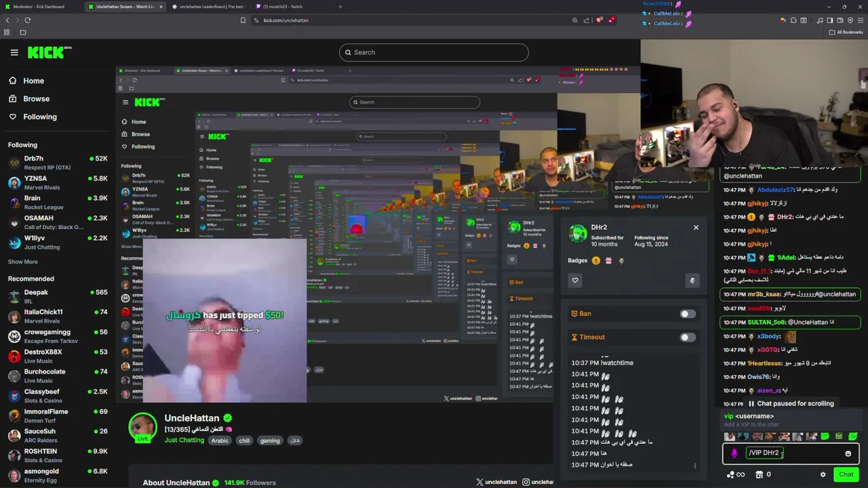This screenshot has height=488, width=868.
Task: Open UncleHattan's live avatar
Action: click(142, 427)
